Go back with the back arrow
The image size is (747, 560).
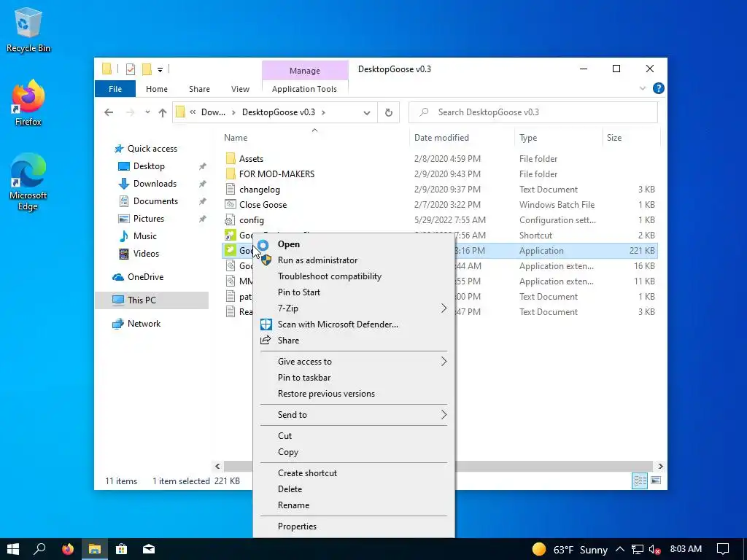tap(109, 112)
